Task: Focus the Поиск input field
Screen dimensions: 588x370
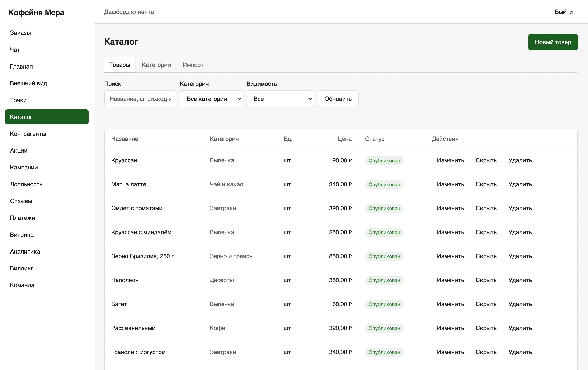Action: pos(140,99)
